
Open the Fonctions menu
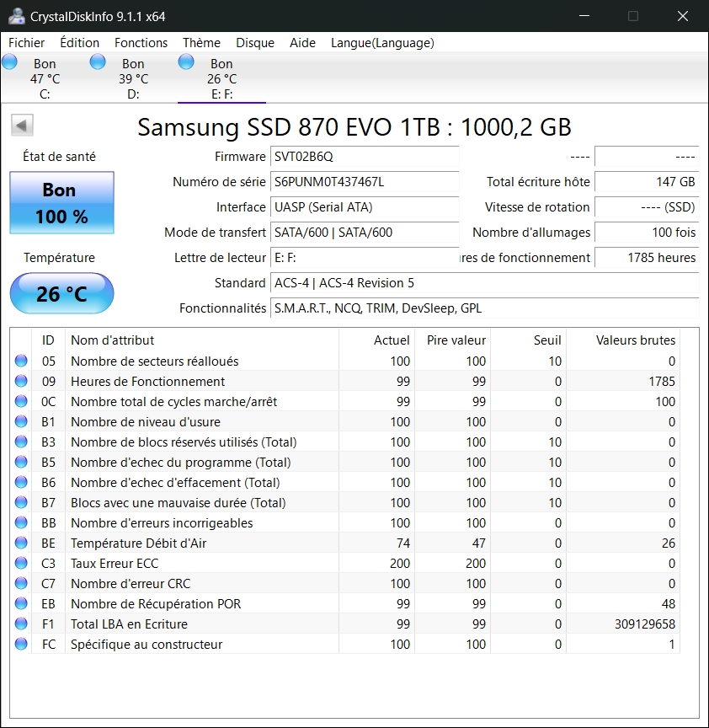point(141,43)
